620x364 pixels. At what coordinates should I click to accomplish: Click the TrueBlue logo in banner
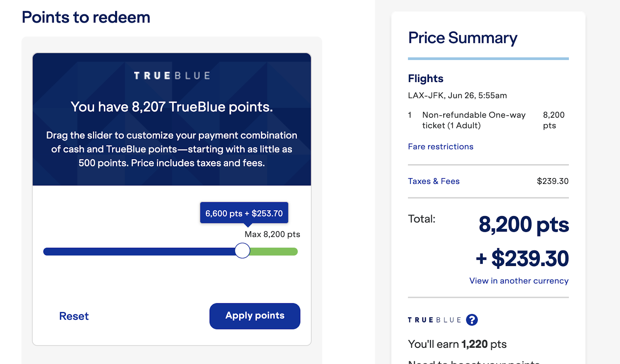tap(172, 76)
